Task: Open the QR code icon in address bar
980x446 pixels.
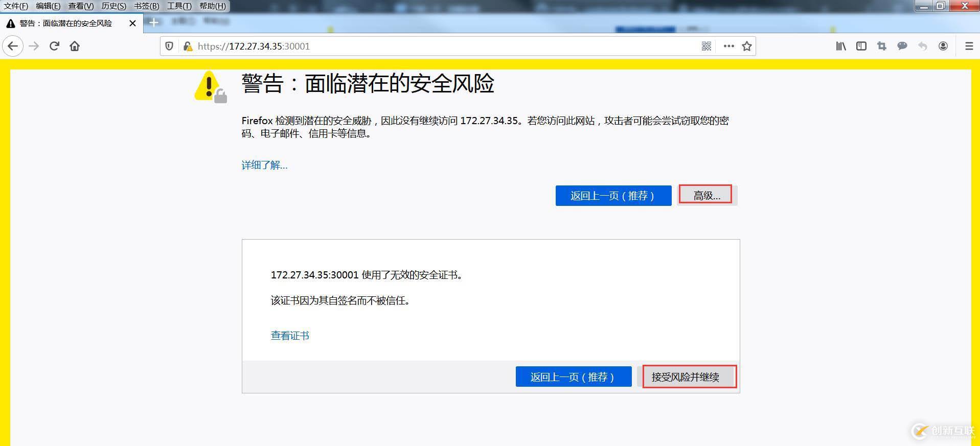Action: point(706,46)
